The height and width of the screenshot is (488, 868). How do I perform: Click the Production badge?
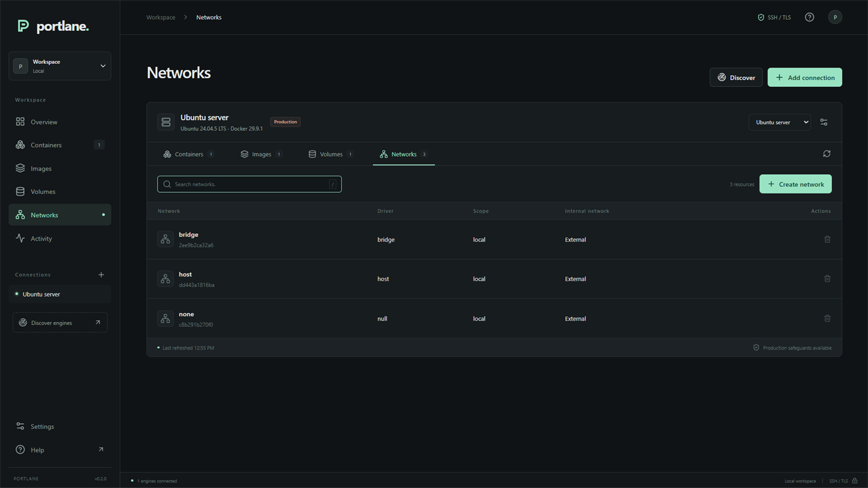point(285,122)
